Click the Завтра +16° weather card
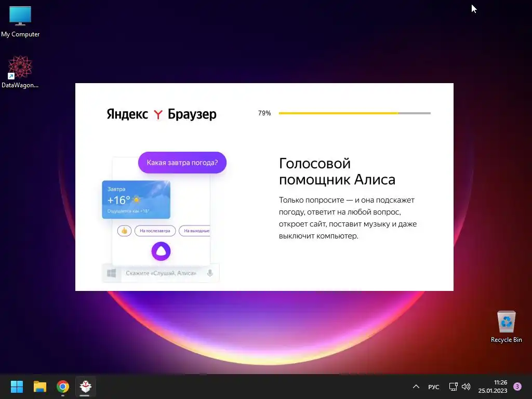Image resolution: width=532 pixels, height=399 pixels. [136, 199]
